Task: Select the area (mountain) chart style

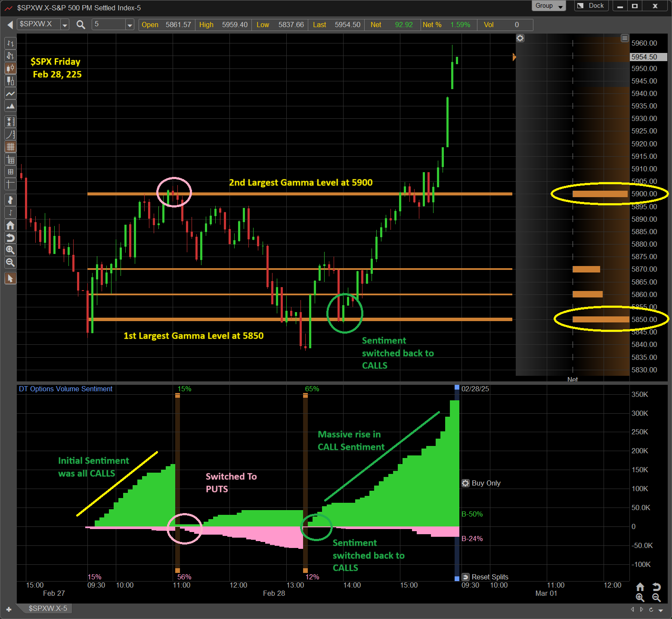Action: coord(10,106)
